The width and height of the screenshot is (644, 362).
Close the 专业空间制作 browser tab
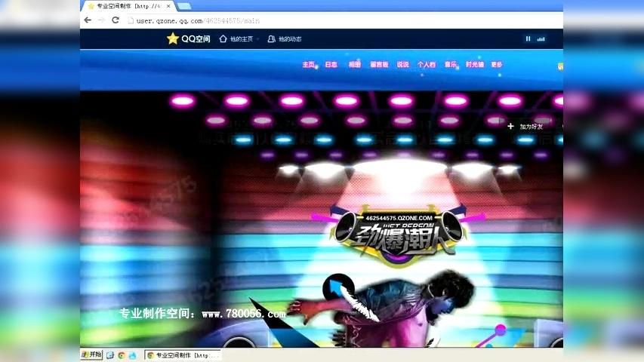168,6
